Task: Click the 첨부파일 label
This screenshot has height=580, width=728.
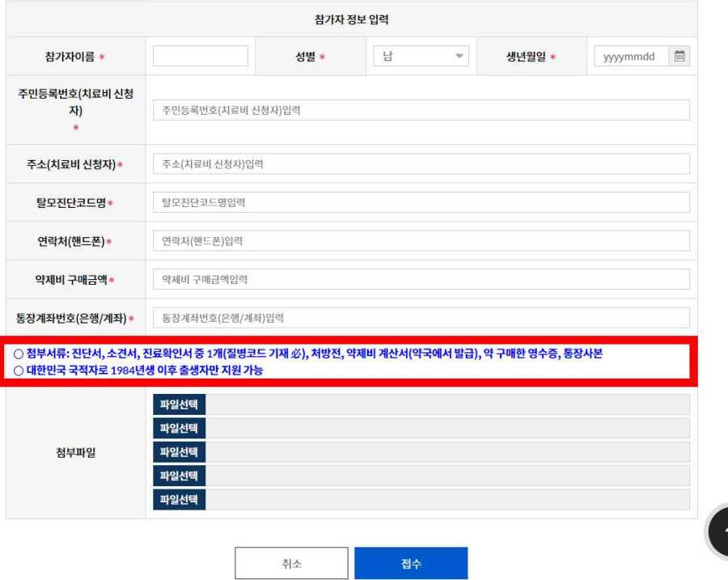Action: pos(76,452)
